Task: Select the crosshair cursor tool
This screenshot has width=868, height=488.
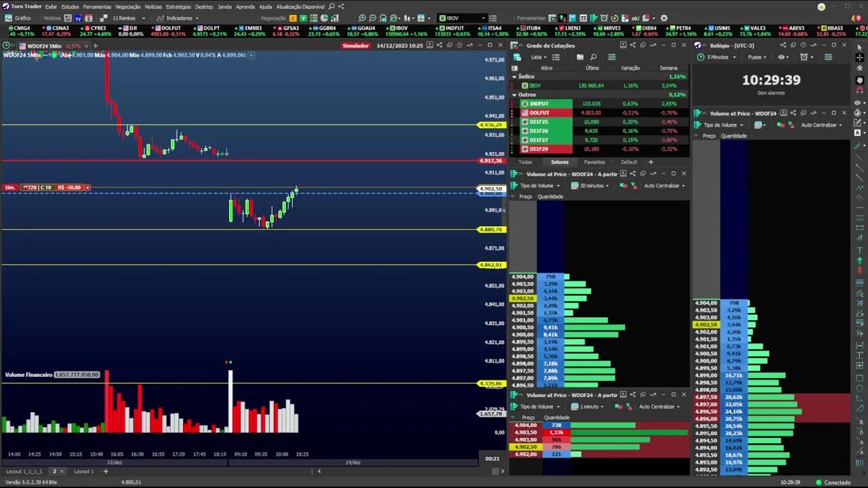Action: pyautogui.click(x=859, y=58)
